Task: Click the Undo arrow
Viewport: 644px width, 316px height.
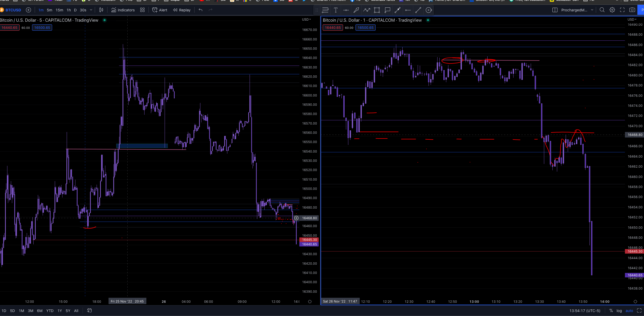Action: tap(200, 10)
